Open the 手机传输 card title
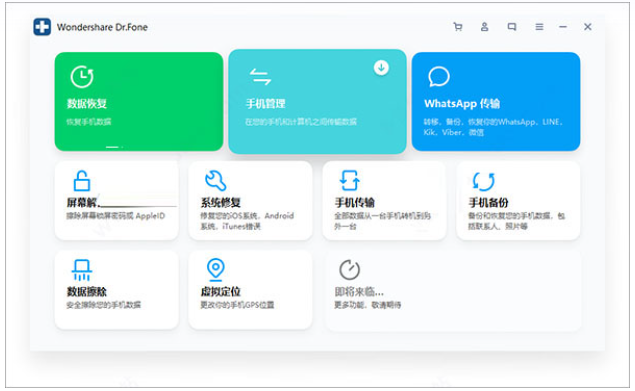635x391 pixels. (x=355, y=203)
